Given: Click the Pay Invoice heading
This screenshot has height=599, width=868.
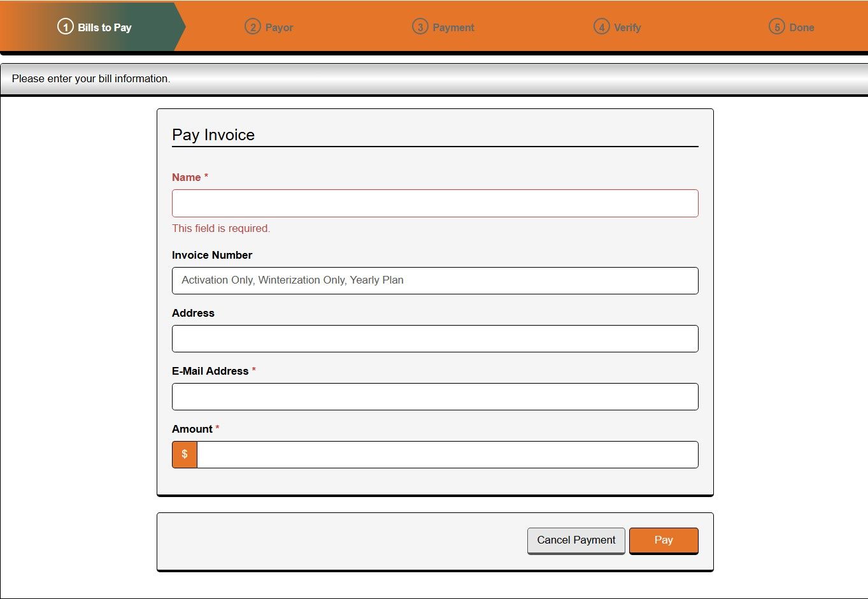Looking at the screenshot, I should pyautogui.click(x=213, y=134).
